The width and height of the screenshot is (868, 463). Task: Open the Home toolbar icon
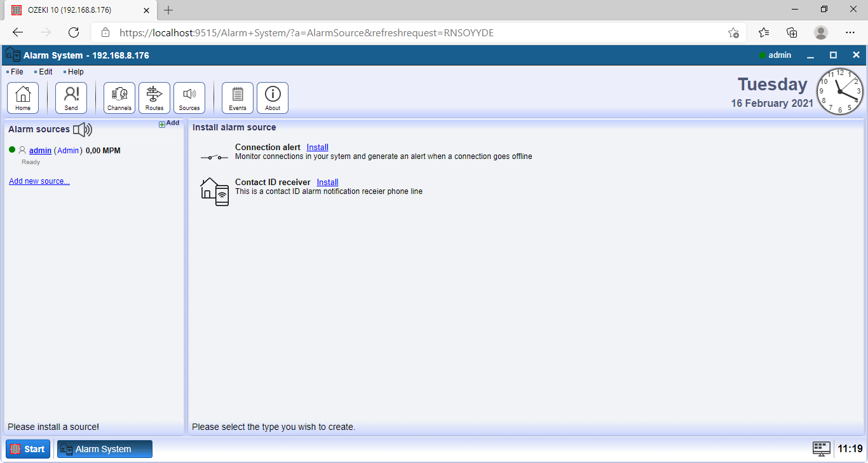click(x=23, y=98)
